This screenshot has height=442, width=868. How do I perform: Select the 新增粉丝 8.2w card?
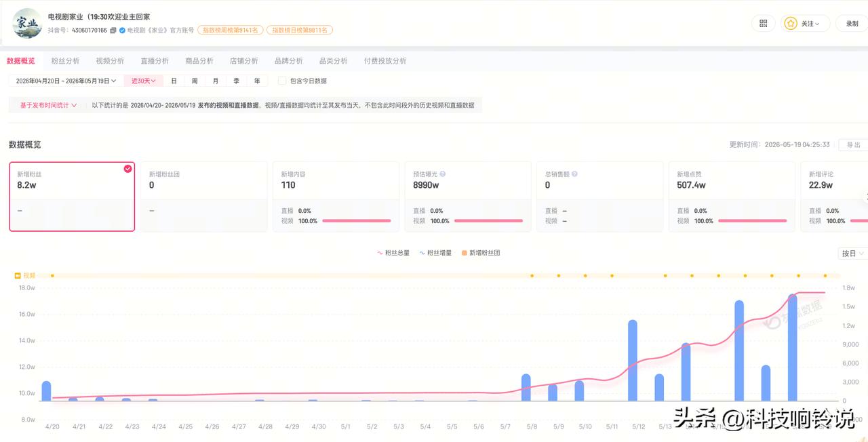(72, 197)
